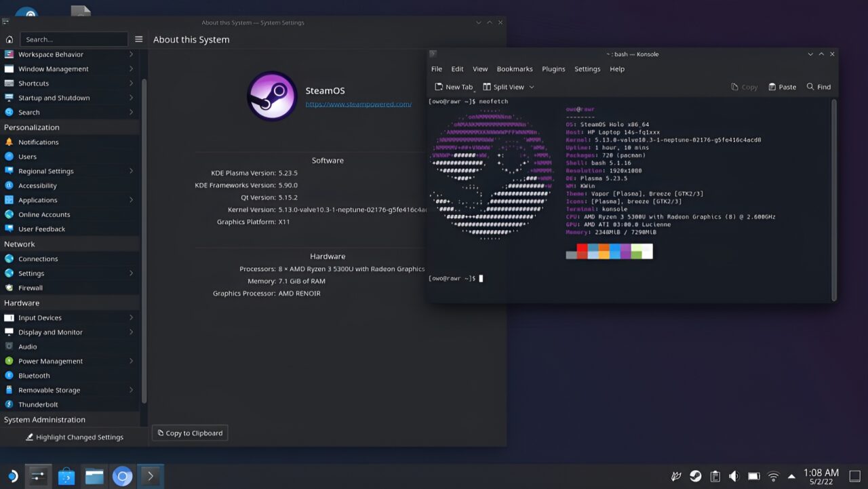Open Online Accounts settings
Screen dimensions: 868x489
69,214
